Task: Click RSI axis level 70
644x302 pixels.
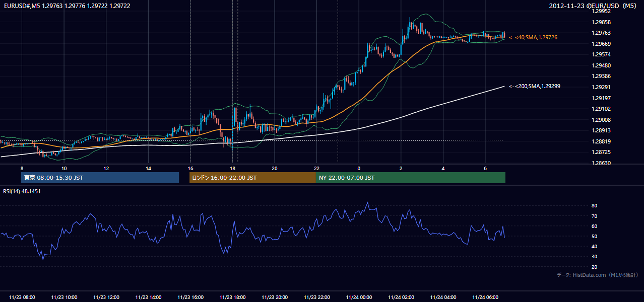Action: pyautogui.click(x=595, y=216)
